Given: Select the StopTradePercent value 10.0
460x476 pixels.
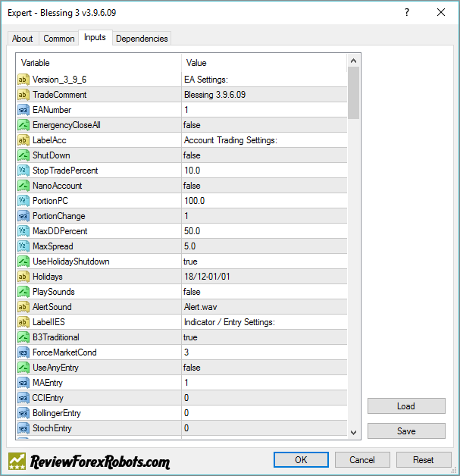Looking at the screenshot, I should [192, 171].
